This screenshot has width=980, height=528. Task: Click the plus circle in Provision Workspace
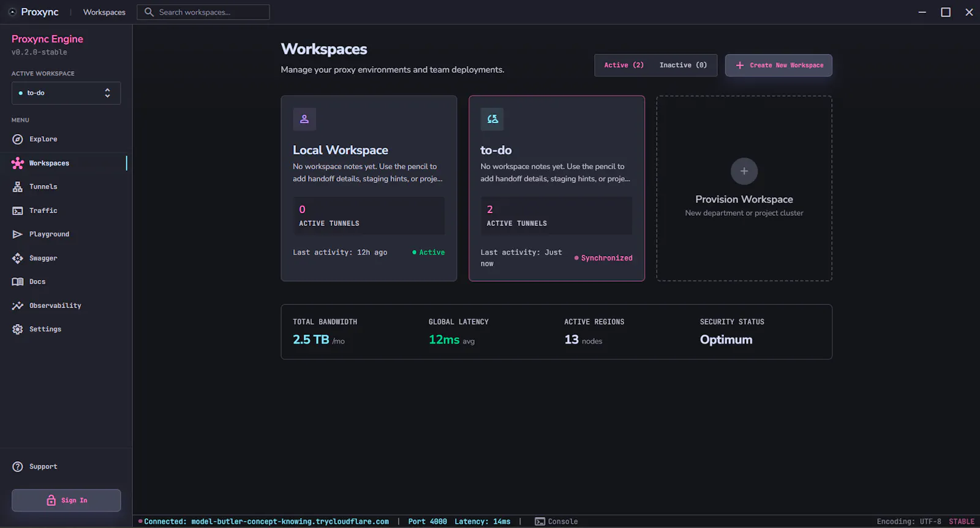point(744,171)
